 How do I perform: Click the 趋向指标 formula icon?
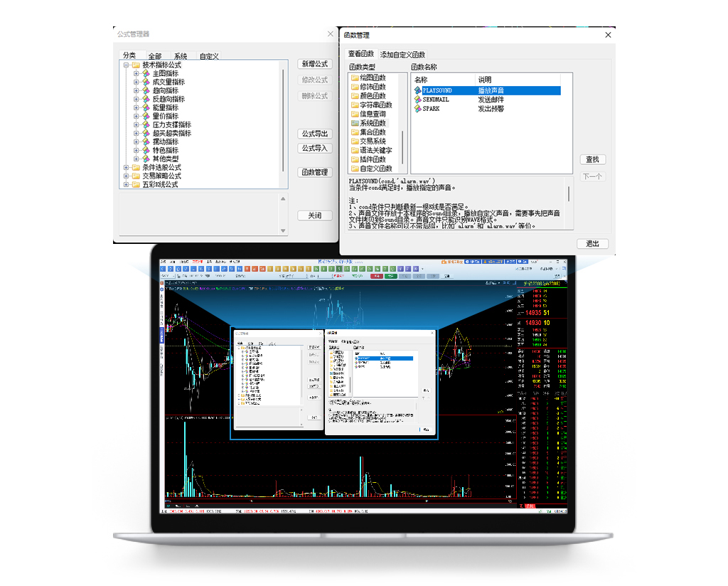coord(146,90)
